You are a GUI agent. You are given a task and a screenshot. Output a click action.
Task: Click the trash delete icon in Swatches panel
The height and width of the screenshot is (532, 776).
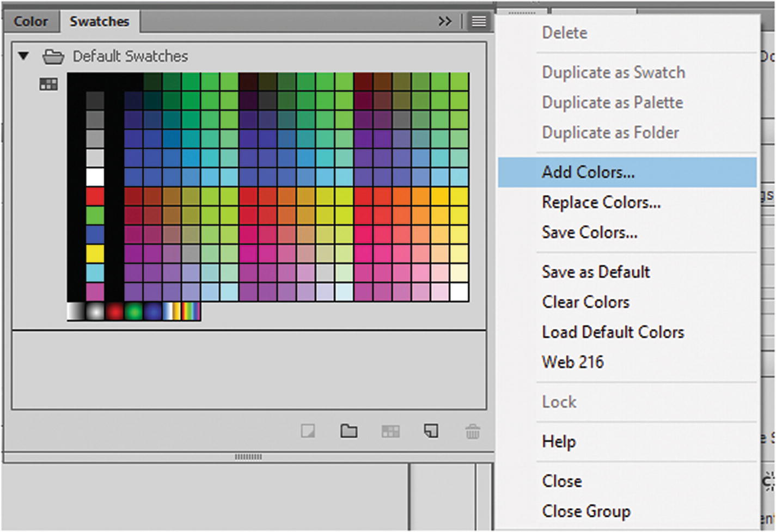click(x=473, y=432)
